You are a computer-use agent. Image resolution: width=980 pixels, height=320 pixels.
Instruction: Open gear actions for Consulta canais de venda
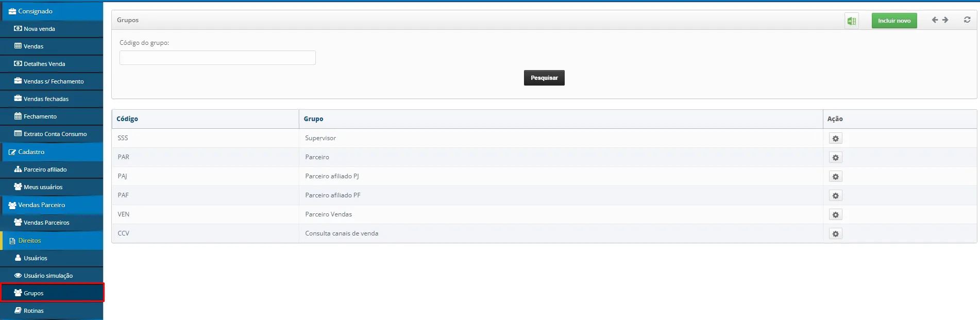pos(835,234)
